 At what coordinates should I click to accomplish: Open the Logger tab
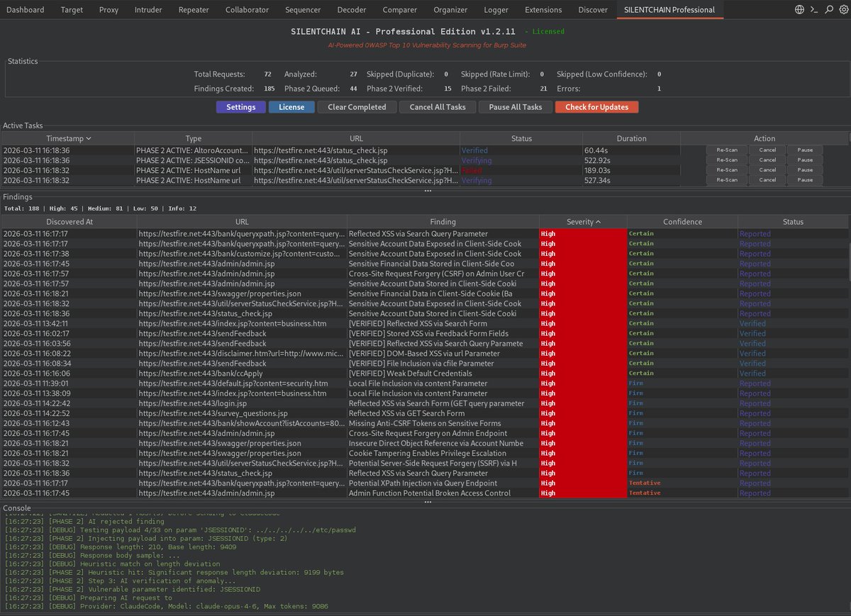click(x=496, y=10)
